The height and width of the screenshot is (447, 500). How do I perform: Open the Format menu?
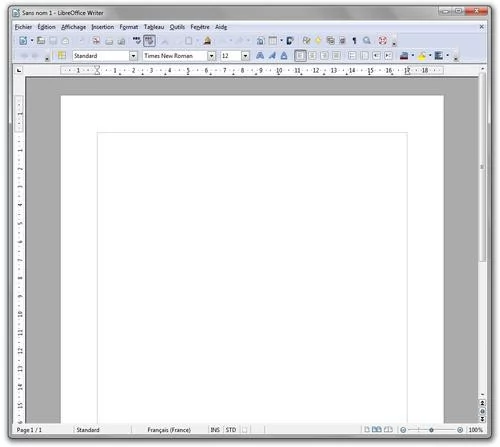coord(129,27)
